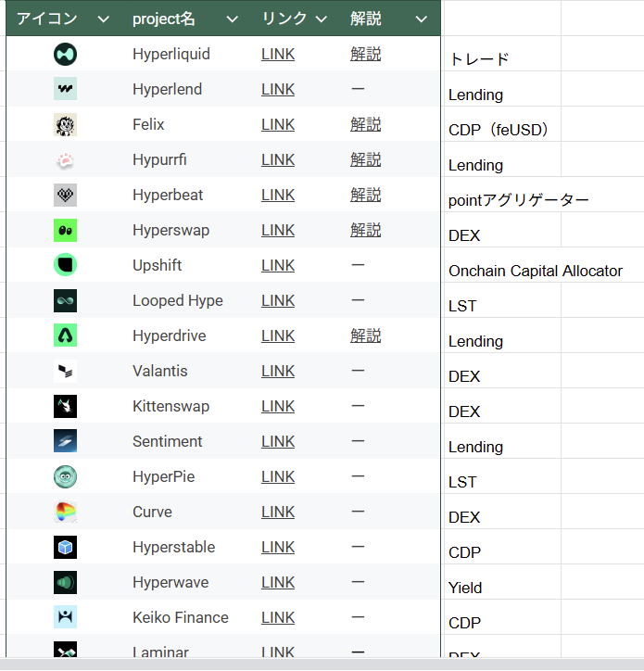Follow the HyperPie LINK
The image size is (644, 671).
pos(278,476)
